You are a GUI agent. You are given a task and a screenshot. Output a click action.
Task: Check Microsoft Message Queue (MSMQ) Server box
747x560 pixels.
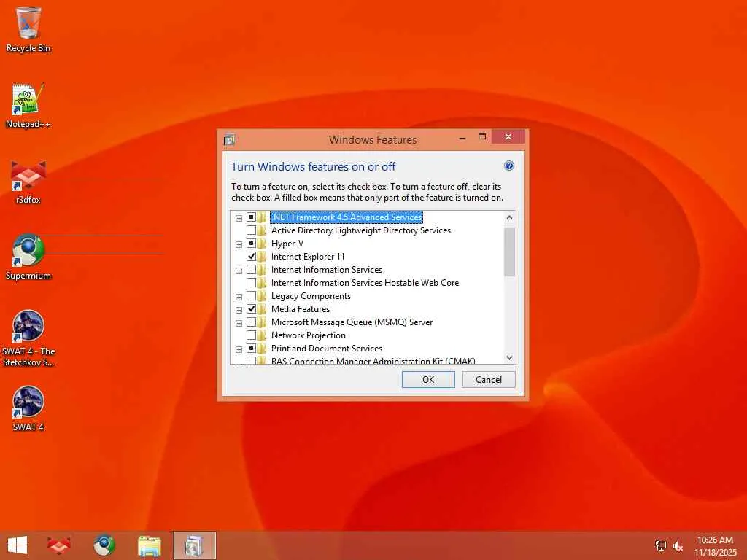(x=251, y=322)
